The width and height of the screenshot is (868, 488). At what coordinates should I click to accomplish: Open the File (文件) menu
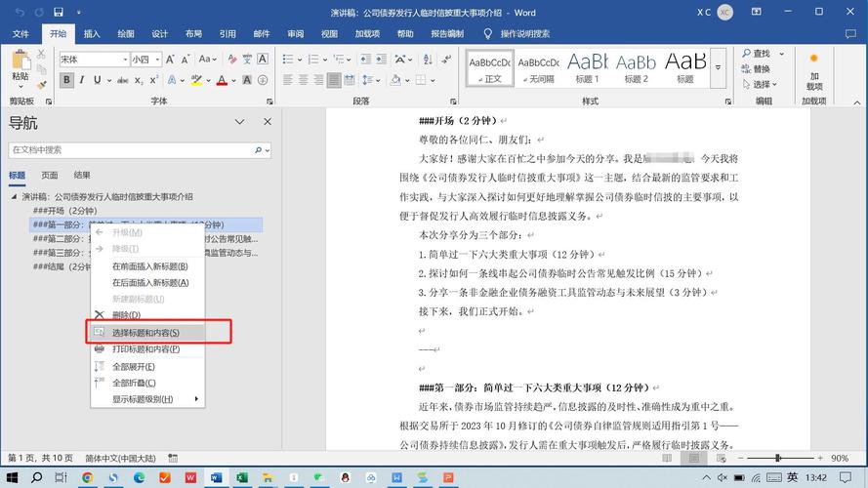tap(21, 34)
